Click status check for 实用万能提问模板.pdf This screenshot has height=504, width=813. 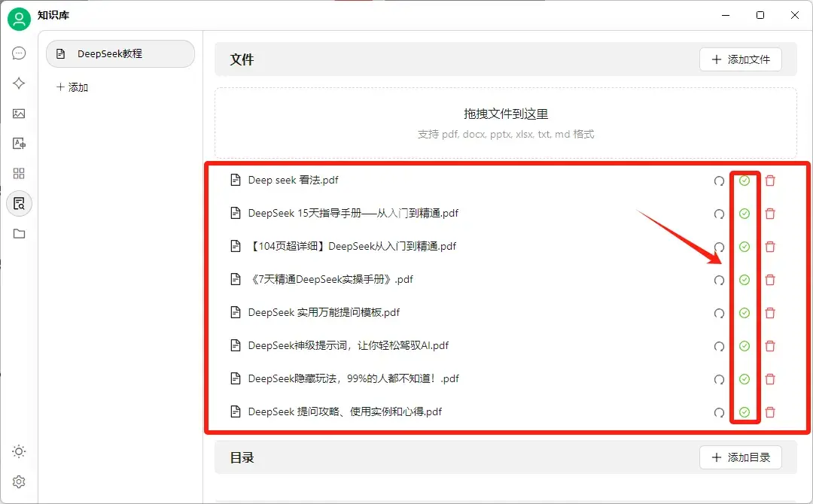(x=744, y=314)
